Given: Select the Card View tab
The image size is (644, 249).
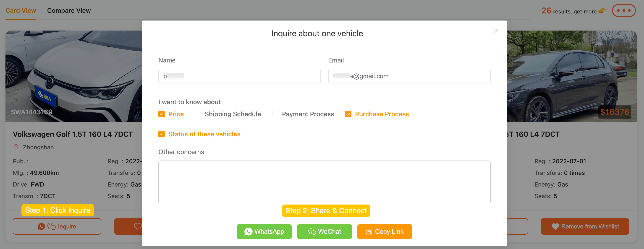Looking at the screenshot, I should click(21, 10).
